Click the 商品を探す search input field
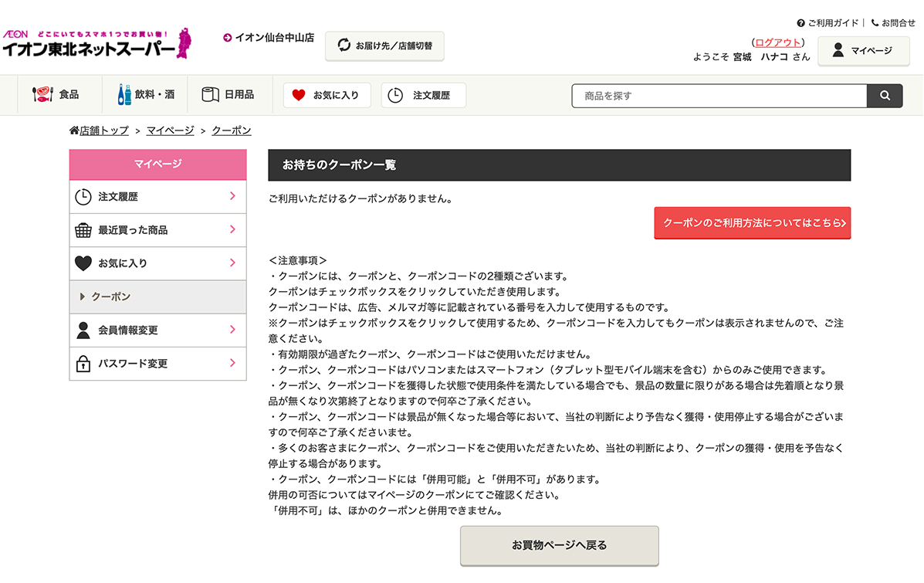Viewport: 924px width, 583px height. click(x=719, y=96)
